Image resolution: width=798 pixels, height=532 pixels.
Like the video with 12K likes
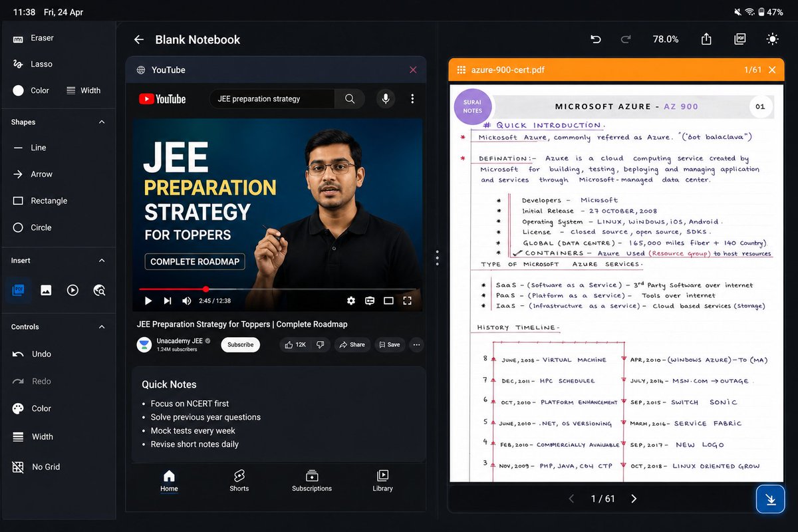click(295, 344)
